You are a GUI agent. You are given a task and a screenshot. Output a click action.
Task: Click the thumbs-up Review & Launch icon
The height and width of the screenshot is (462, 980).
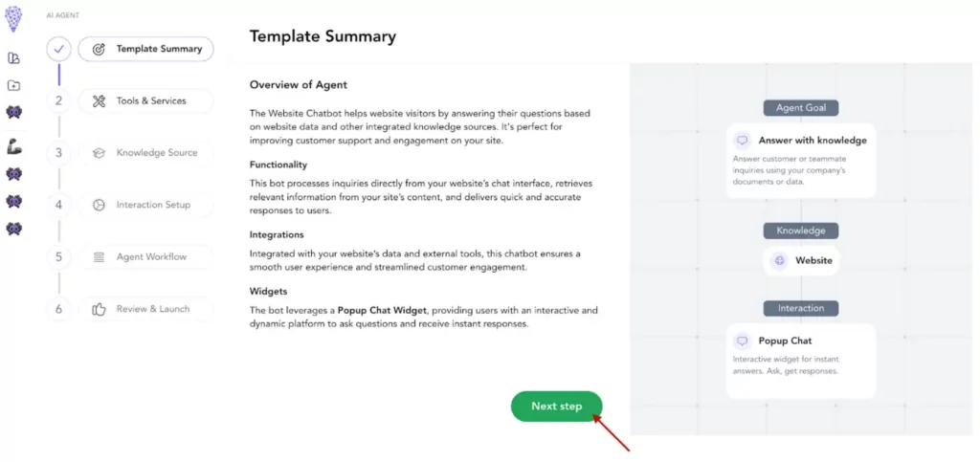pyautogui.click(x=99, y=309)
